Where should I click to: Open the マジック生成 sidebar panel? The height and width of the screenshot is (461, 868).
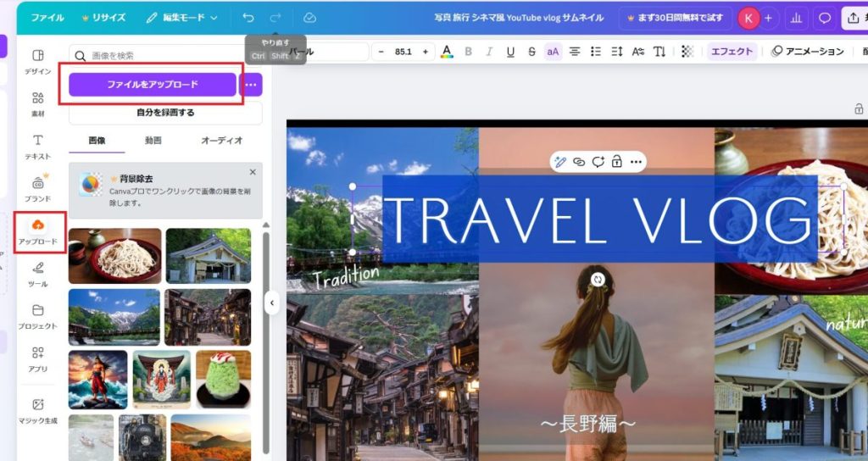[x=37, y=409]
